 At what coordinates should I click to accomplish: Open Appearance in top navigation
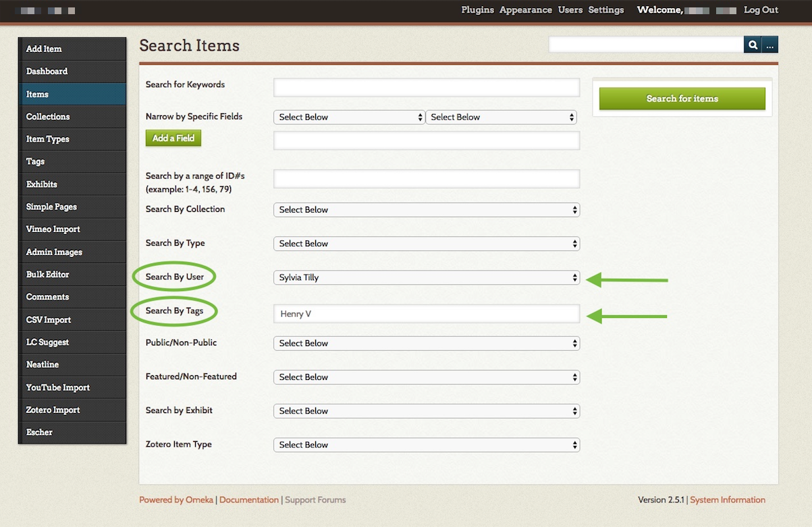click(x=526, y=10)
